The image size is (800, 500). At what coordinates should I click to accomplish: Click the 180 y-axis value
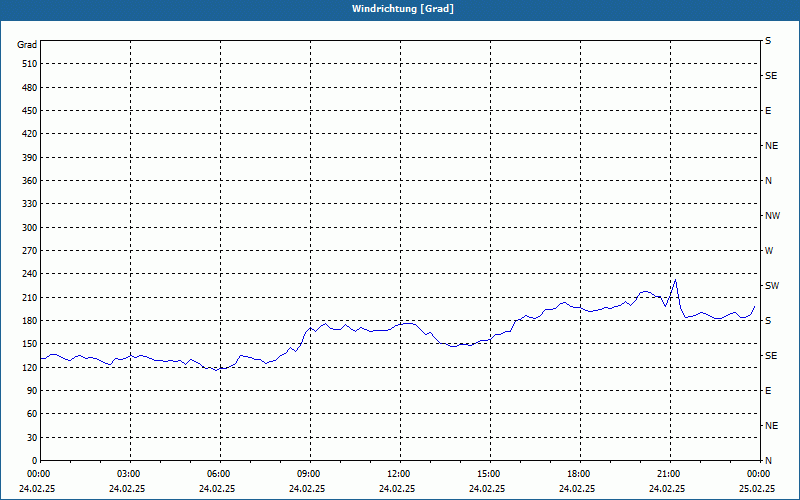pos(30,321)
